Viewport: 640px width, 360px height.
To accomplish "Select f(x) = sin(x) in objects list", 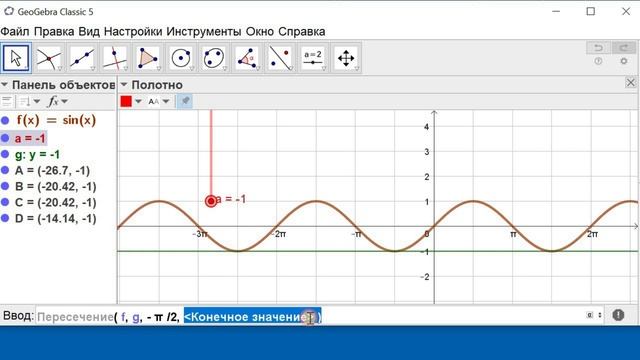I will pos(56,120).
